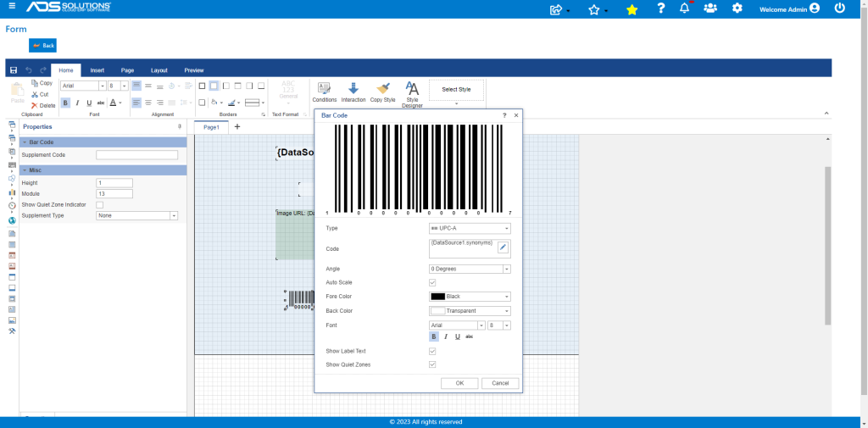Click the Module value field

(114, 194)
